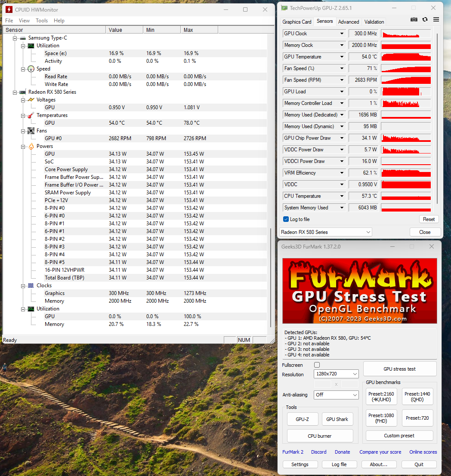Open the Radeon RX 580 Series device combo box

[x=325, y=232]
